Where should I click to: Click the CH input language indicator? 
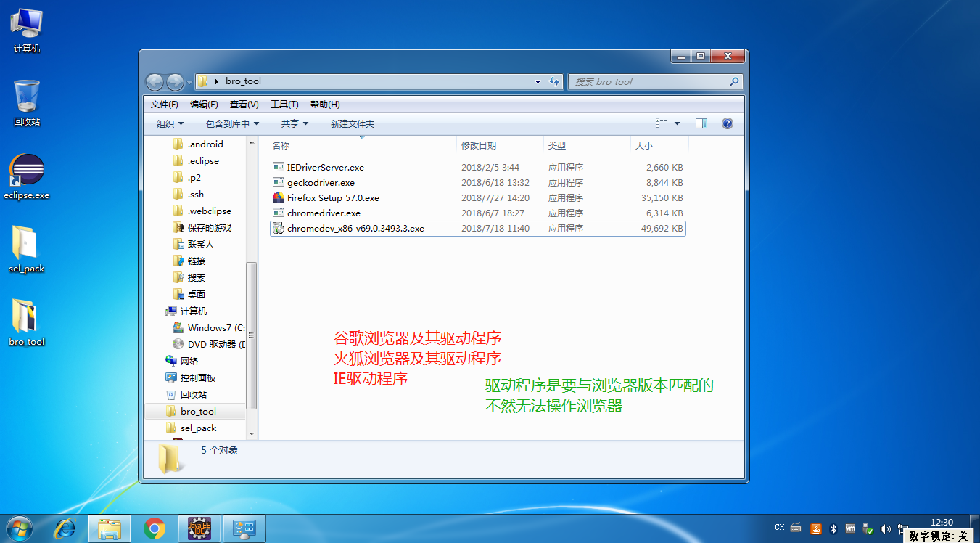pos(780,528)
